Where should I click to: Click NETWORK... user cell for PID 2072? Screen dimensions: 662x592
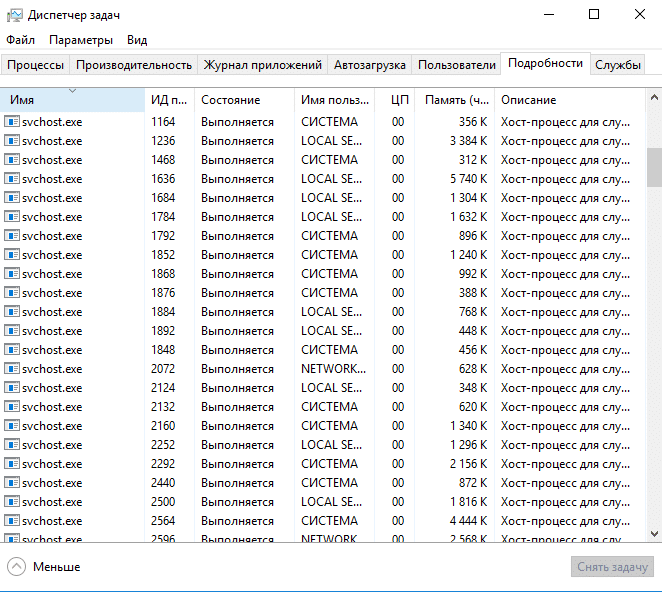click(334, 369)
